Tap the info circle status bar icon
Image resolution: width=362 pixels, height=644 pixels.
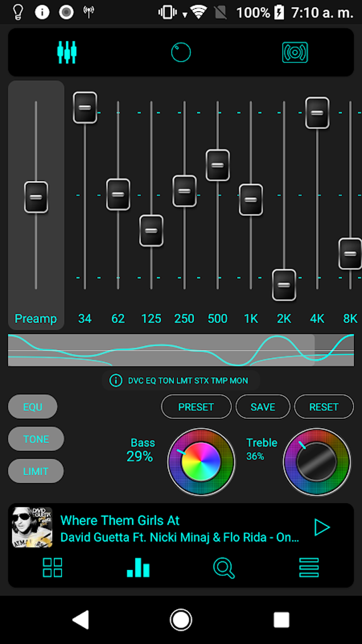coord(42,12)
